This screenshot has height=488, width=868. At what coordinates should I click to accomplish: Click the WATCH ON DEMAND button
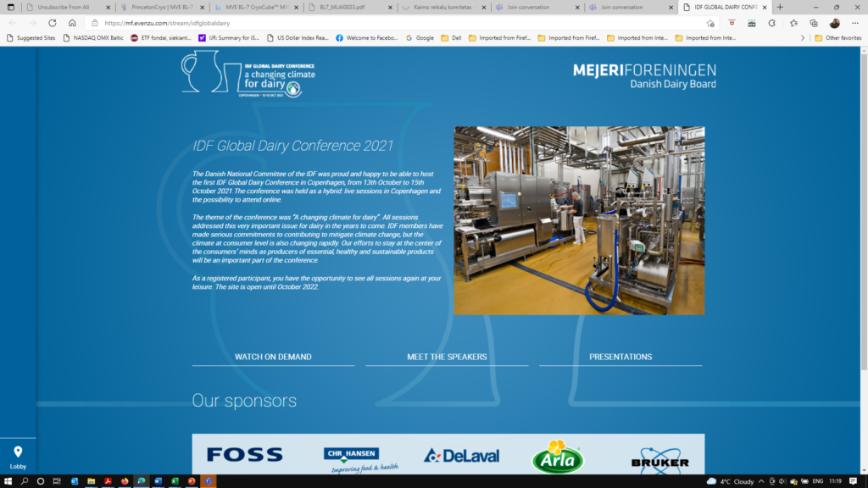(273, 357)
